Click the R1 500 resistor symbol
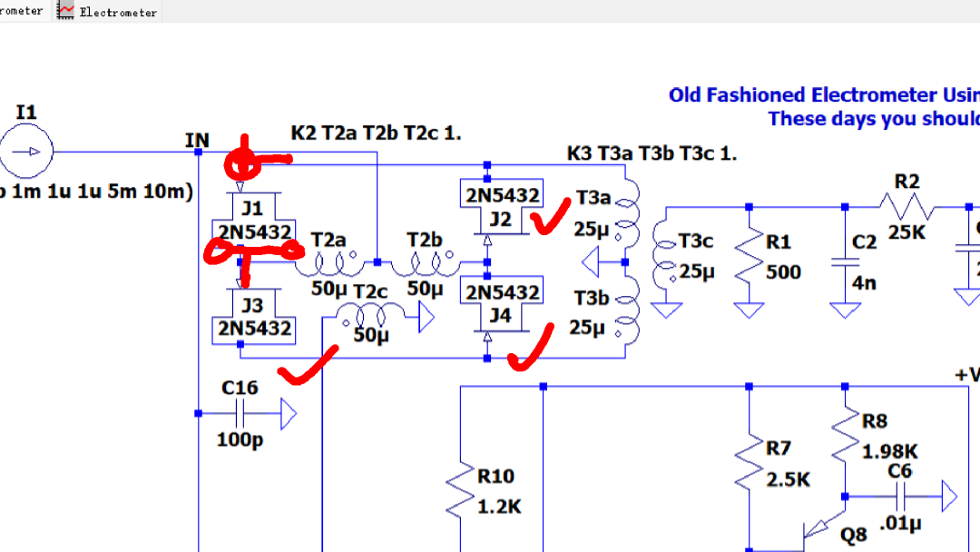The height and width of the screenshot is (552, 980). 749,256
